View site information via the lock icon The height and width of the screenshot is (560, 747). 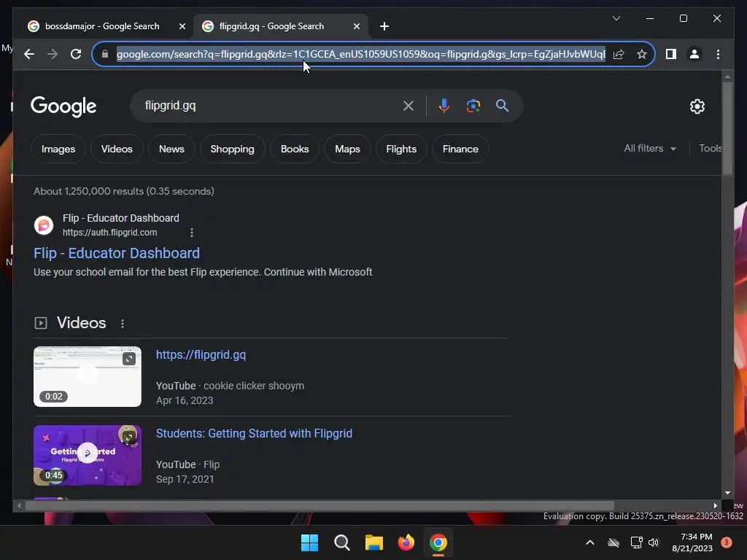click(x=105, y=54)
